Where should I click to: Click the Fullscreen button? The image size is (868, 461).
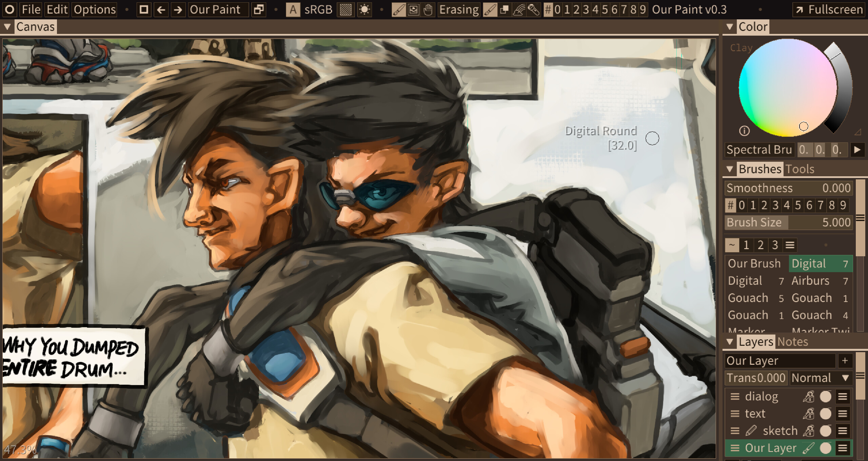click(x=829, y=9)
